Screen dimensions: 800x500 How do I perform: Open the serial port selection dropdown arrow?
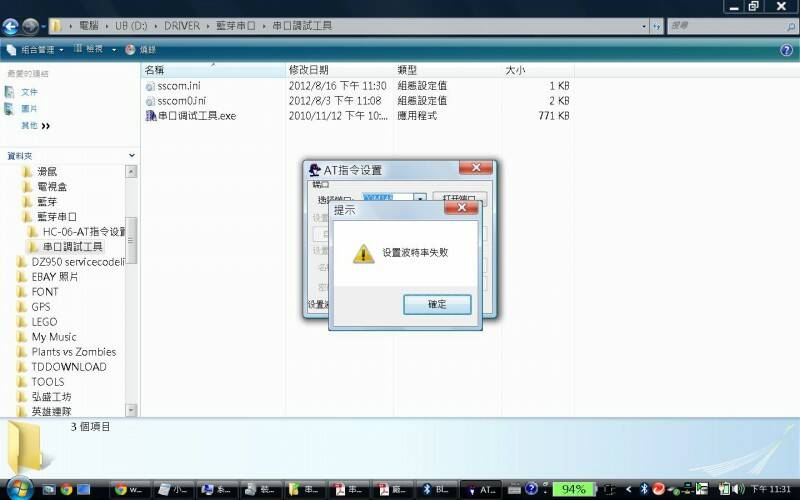tap(421, 199)
